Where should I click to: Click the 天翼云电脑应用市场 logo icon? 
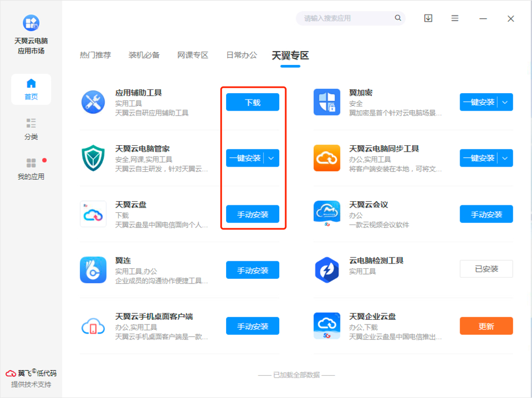click(31, 23)
